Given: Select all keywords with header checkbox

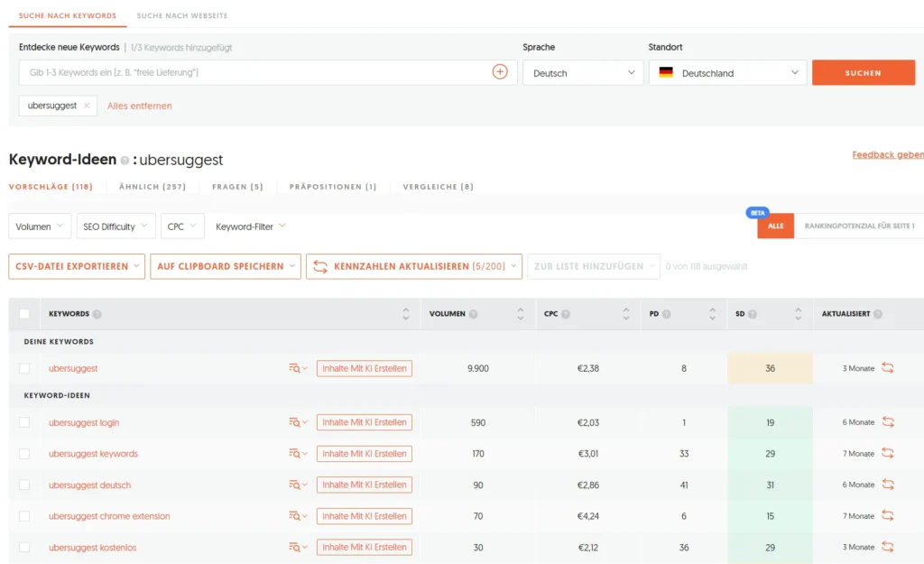Looking at the screenshot, I should [x=24, y=314].
